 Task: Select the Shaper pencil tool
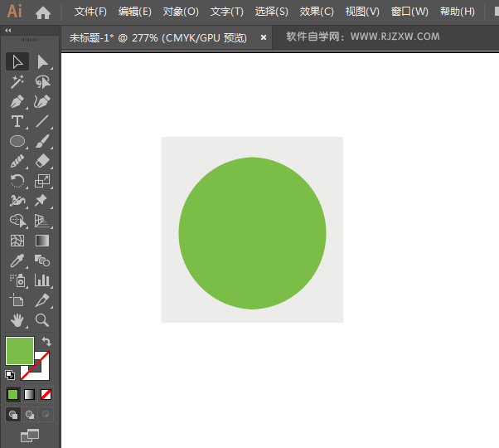point(17,161)
